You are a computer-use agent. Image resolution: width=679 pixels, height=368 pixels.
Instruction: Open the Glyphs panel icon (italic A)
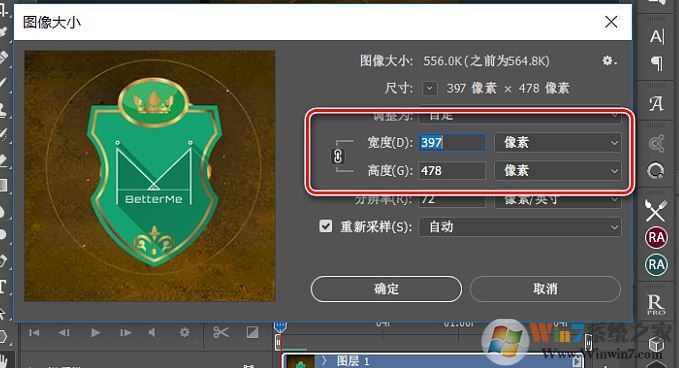[656, 103]
